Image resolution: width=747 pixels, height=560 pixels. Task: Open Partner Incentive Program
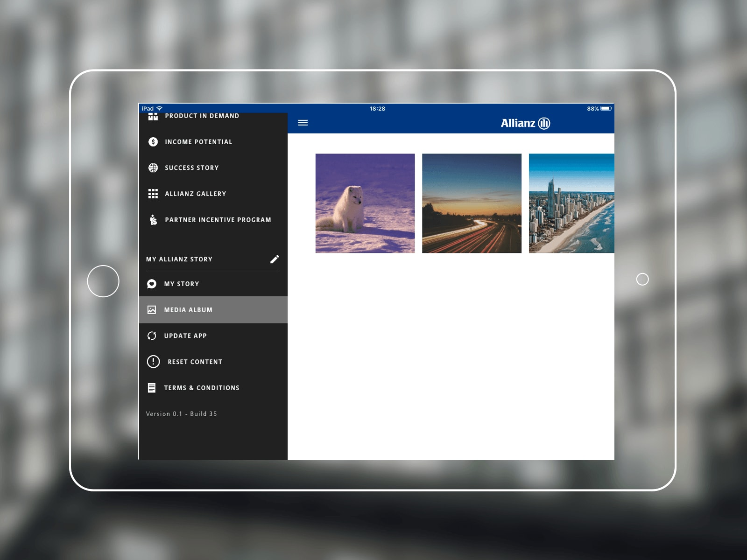213,220
